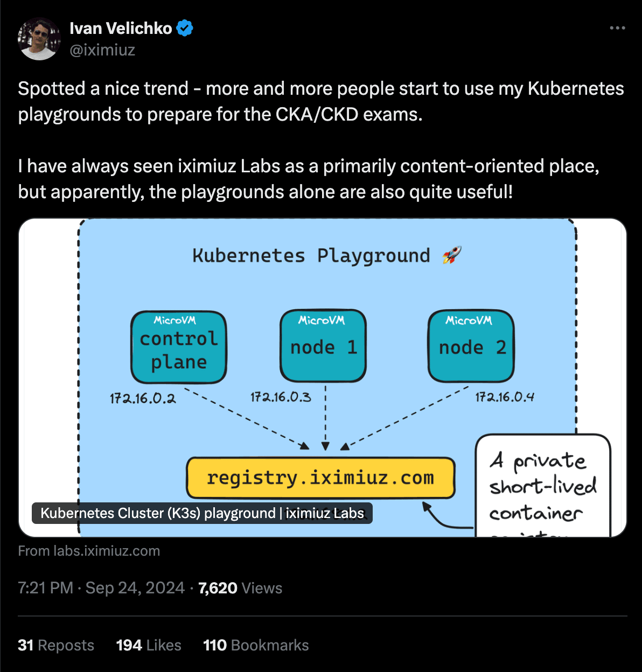The height and width of the screenshot is (672, 642).
Task: Click the blue verified badge
Action: point(185,28)
